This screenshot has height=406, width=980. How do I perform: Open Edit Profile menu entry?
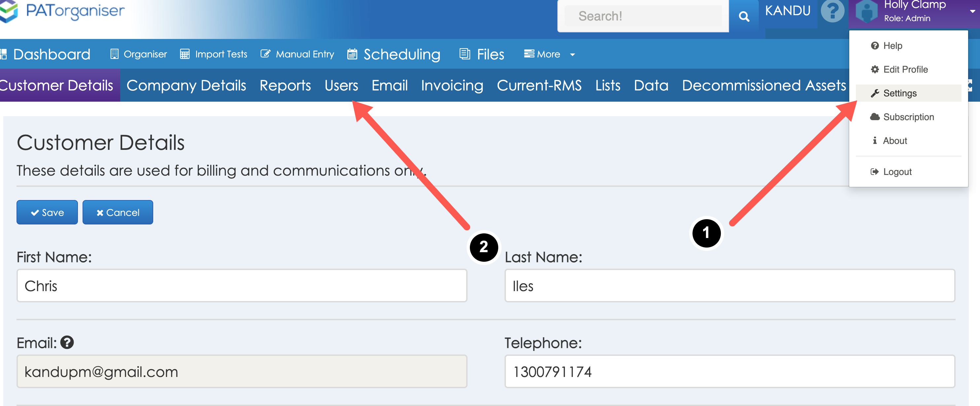[905, 70]
